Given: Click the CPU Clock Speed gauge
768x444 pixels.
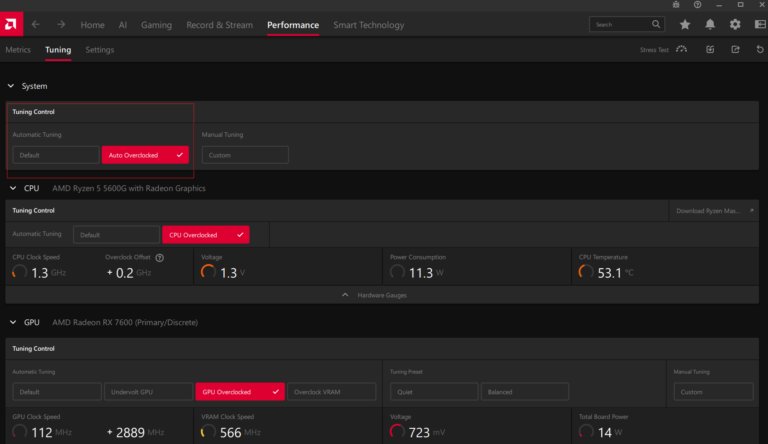Looking at the screenshot, I should [20, 272].
